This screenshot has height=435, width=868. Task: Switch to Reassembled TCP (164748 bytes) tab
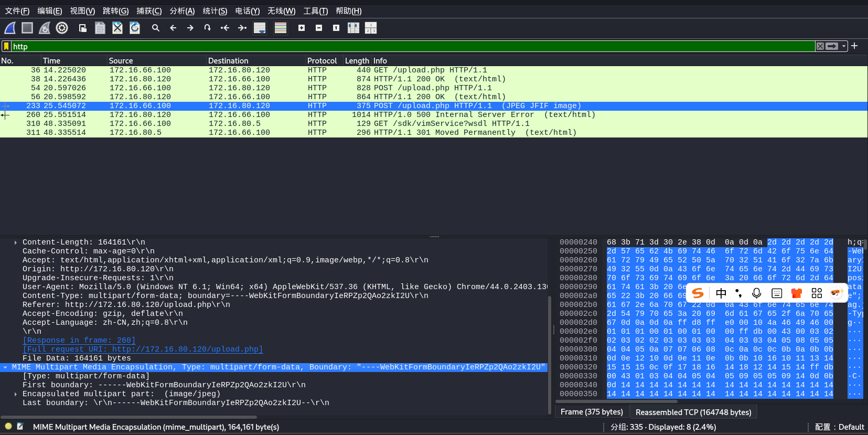pyautogui.click(x=693, y=412)
